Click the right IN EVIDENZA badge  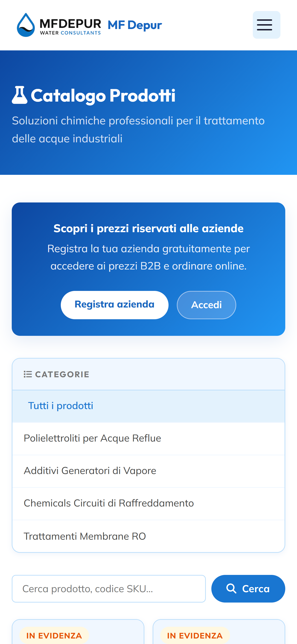195,635
